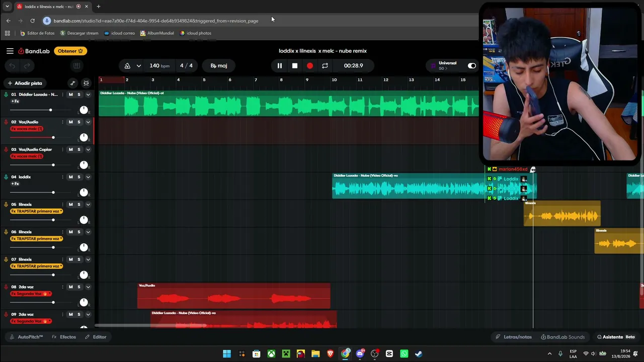This screenshot has width=644, height=362.
Task: Open the automation curve tool icon
Action: 72,83
